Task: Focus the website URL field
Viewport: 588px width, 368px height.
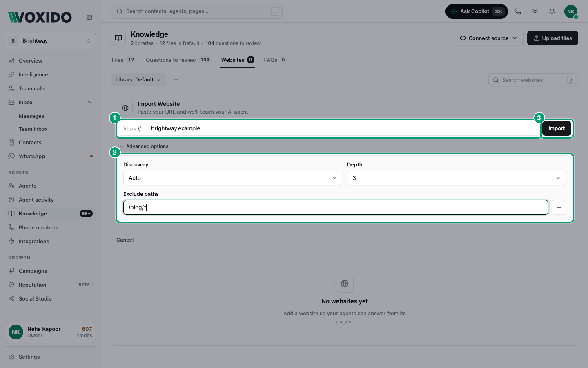Action: pos(342,128)
